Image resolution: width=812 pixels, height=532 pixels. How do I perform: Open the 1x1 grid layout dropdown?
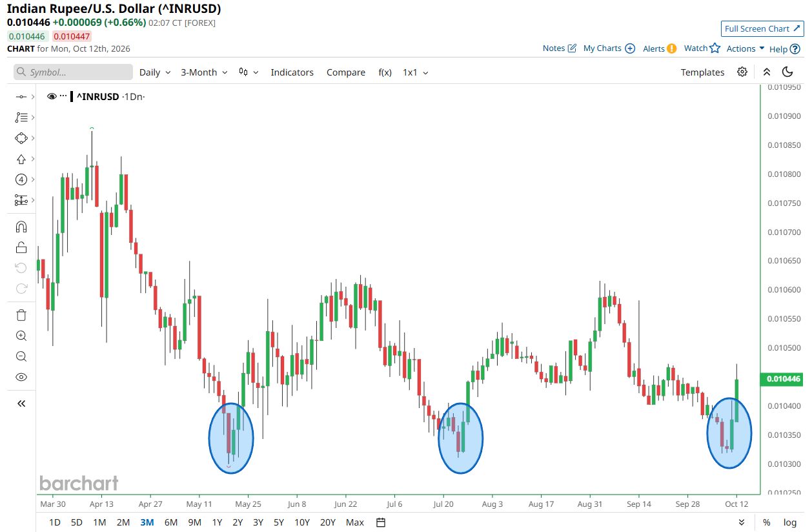[416, 72]
